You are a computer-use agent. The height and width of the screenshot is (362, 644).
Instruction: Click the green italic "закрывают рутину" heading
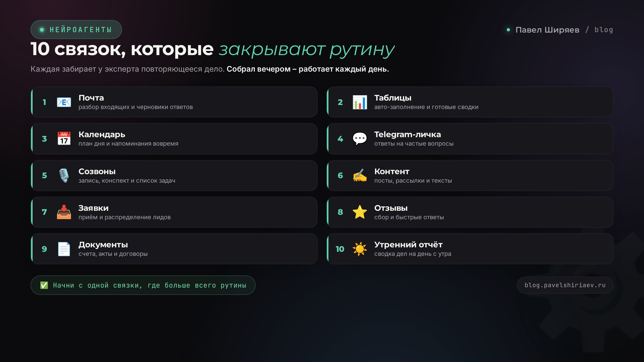point(307,50)
